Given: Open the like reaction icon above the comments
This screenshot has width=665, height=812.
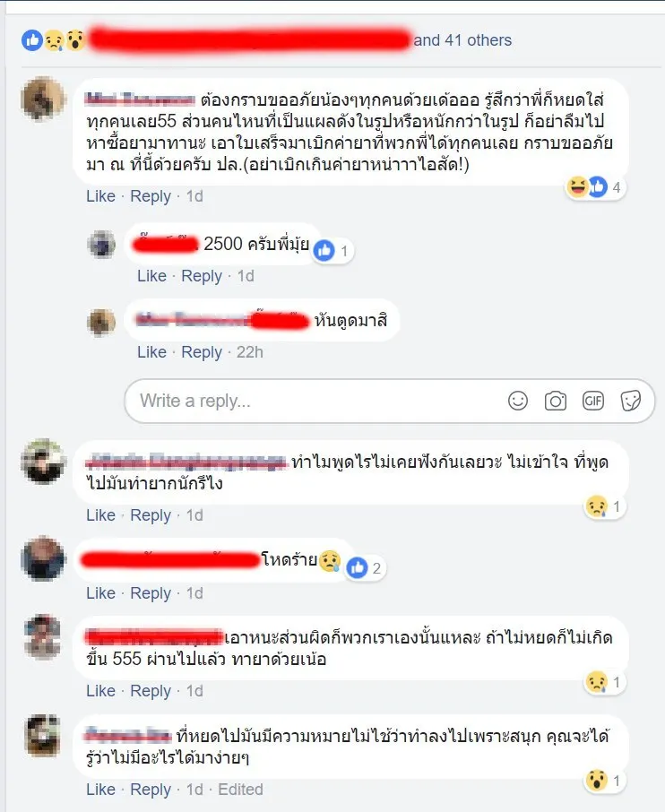Looking at the screenshot, I should point(32,40).
